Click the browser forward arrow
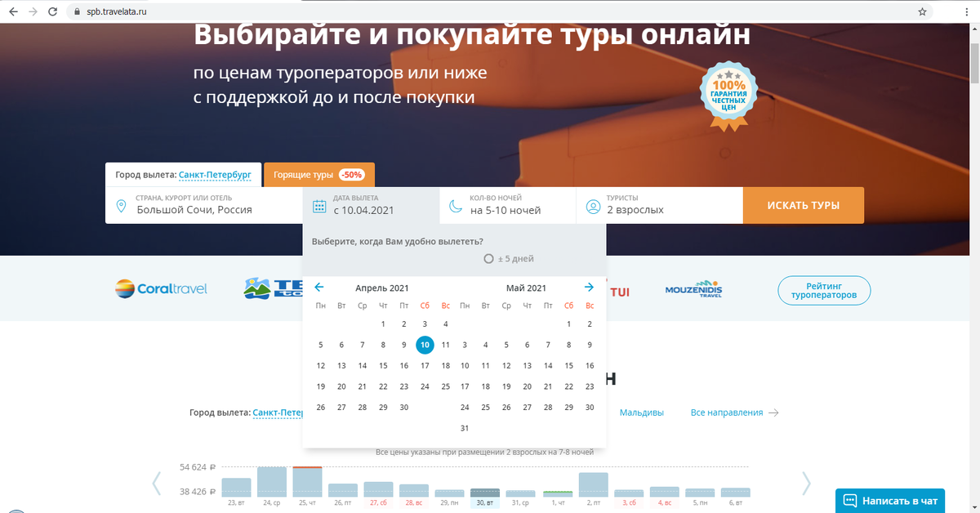Image resolution: width=980 pixels, height=513 pixels. click(33, 12)
